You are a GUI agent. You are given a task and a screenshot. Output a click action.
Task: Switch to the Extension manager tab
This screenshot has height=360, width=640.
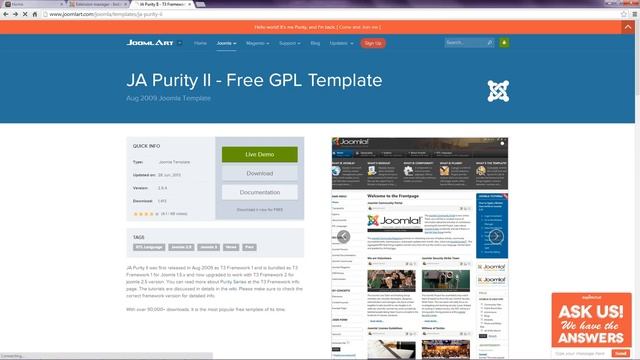[x=97, y=4]
